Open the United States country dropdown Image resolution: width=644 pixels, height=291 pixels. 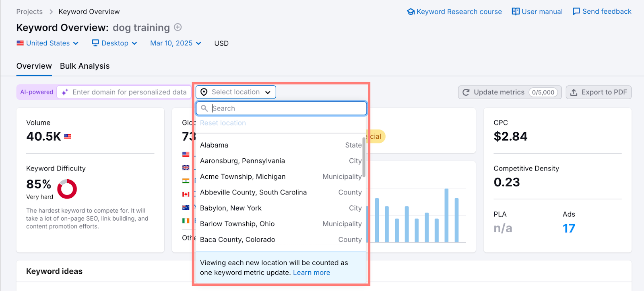point(47,43)
